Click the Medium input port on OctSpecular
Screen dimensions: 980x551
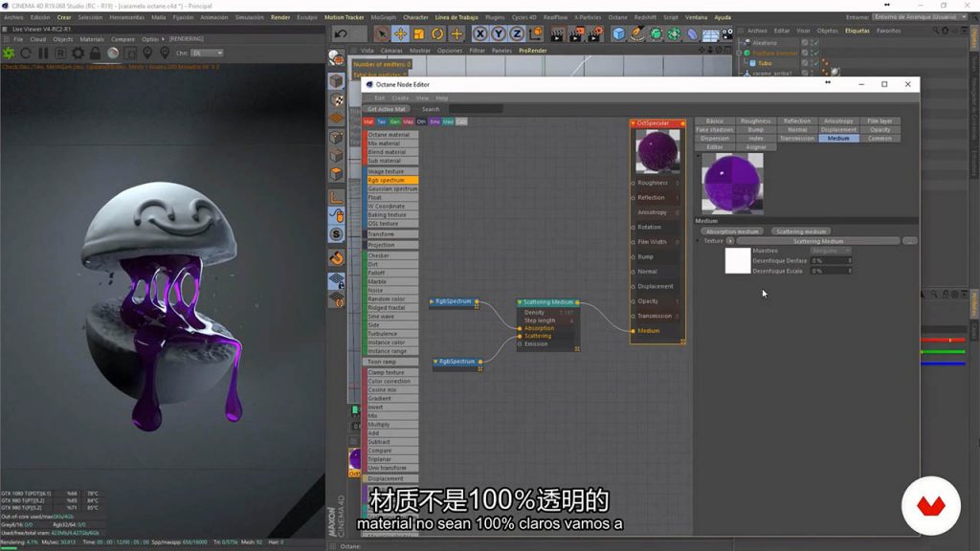634,330
